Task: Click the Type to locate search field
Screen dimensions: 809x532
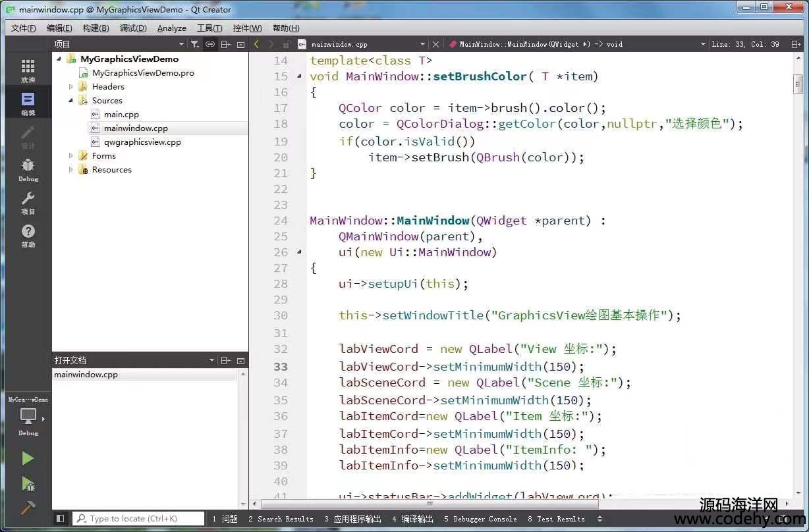Action: 138,519
